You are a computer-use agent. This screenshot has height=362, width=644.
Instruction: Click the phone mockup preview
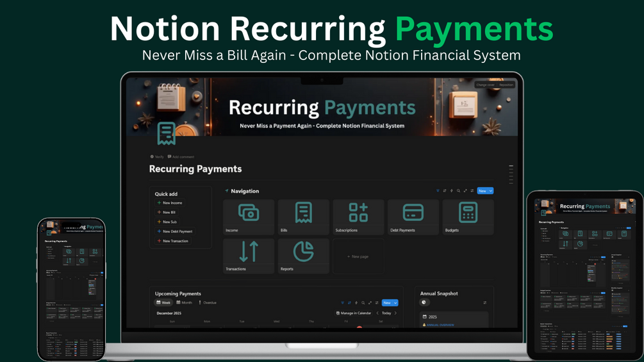click(72, 290)
